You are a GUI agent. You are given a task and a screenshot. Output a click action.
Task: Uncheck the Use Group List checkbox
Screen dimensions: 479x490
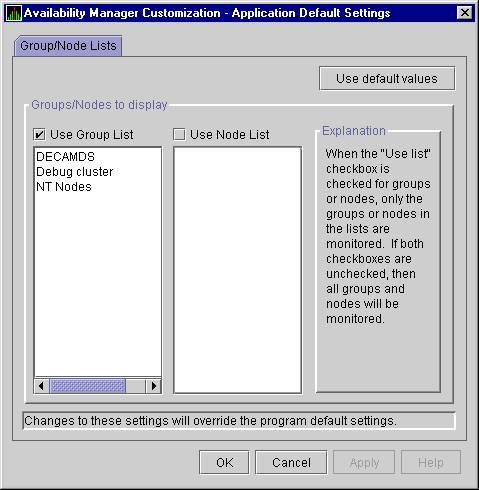[x=39, y=135]
